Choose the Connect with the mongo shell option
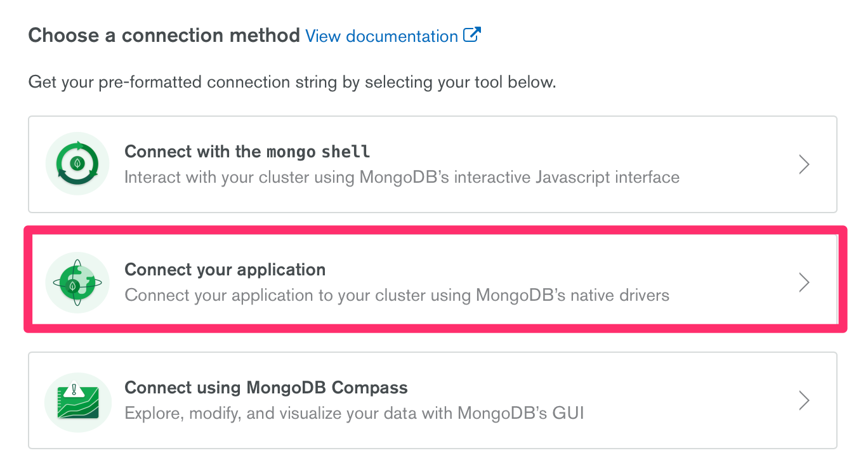Image resolution: width=868 pixels, height=467 pixels. pos(434,164)
